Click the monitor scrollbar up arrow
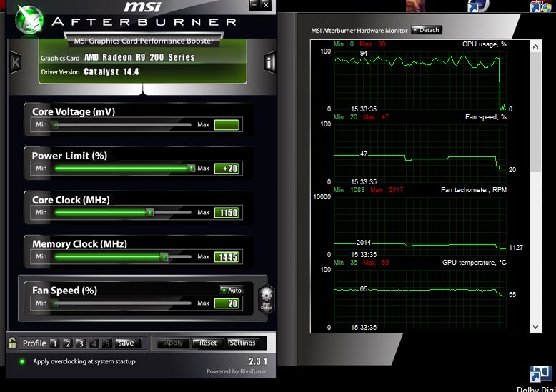 coord(536,46)
